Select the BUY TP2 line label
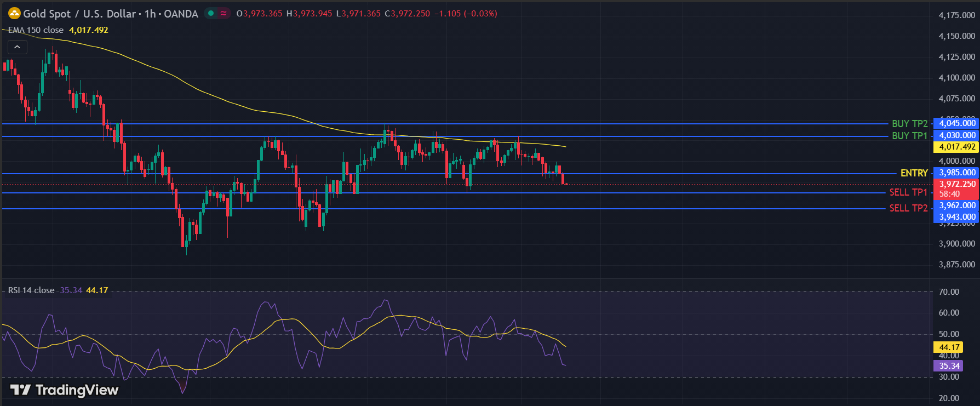 pyautogui.click(x=909, y=124)
